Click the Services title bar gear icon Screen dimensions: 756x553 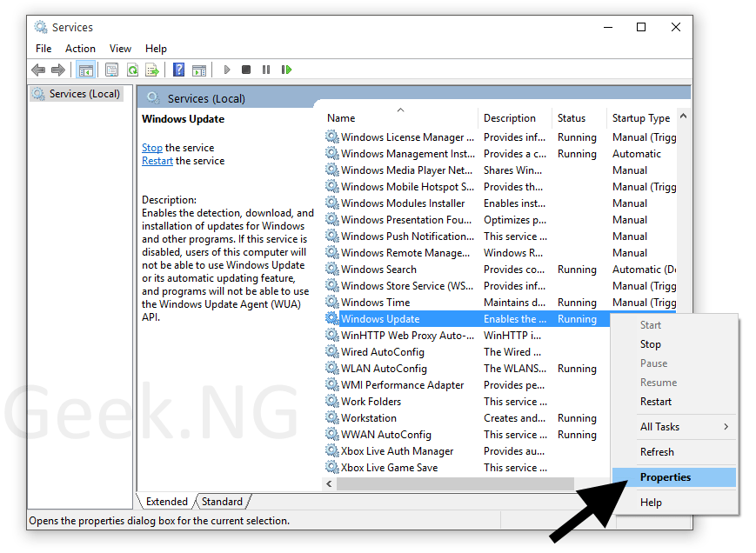(41, 27)
